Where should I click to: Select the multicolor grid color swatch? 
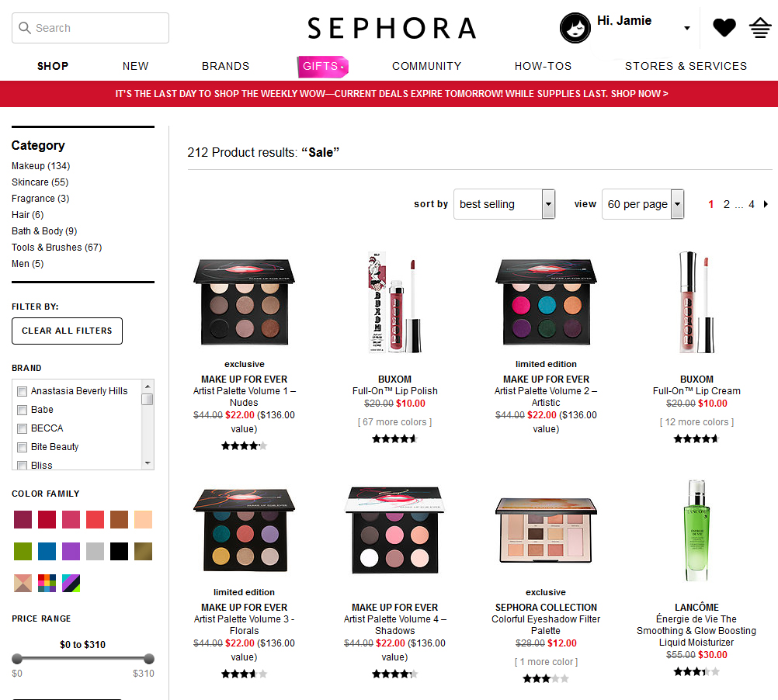pos(47,583)
